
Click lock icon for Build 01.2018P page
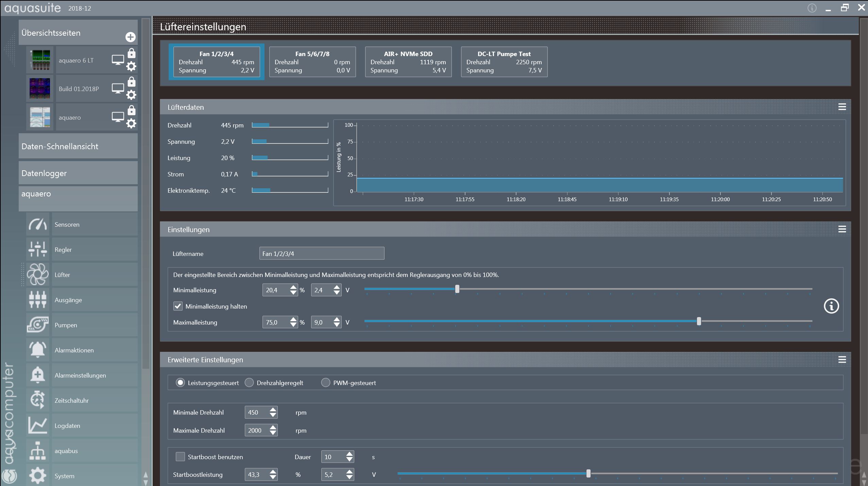(132, 82)
